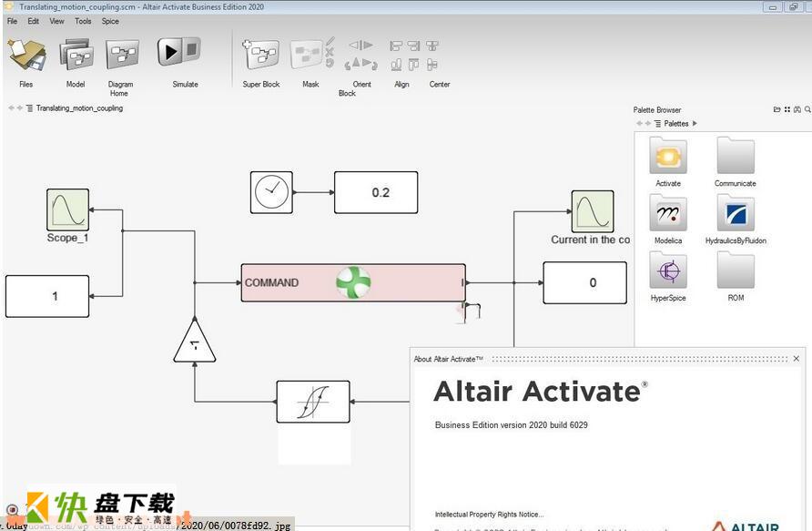The height and width of the screenshot is (531, 812).
Task: Open the Activate palette folder
Action: coord(668,161)
